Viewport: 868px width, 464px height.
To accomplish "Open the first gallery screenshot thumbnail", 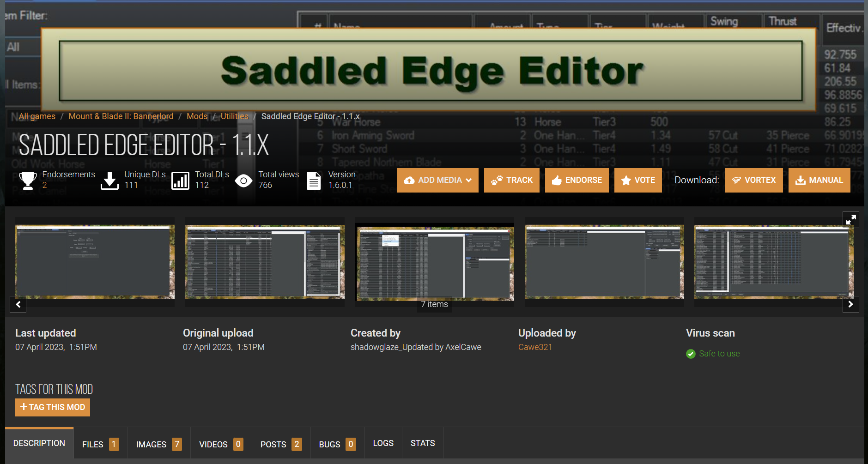I will click(x=95, y=262).
